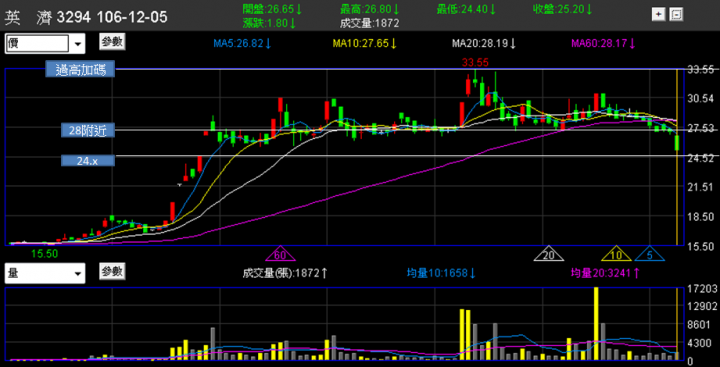Click the 均量20:3241 label
Screen dimensions: 720x367
point(605,273)
